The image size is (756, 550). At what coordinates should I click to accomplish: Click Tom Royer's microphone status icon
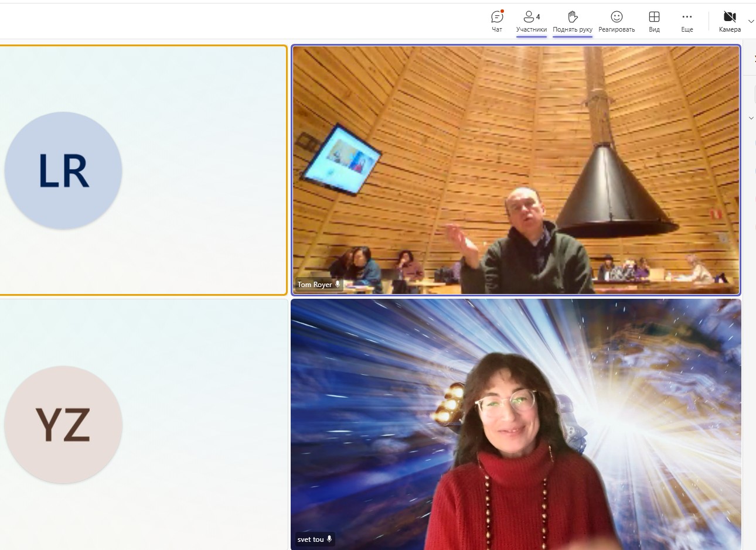click(338, 284)
